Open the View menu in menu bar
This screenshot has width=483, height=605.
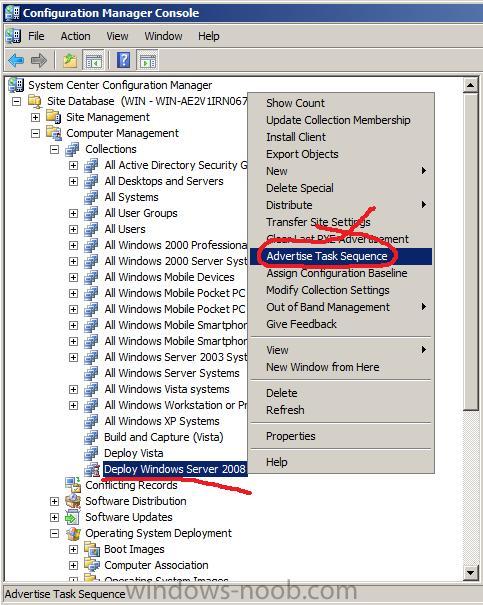click(x=117, y=36)
